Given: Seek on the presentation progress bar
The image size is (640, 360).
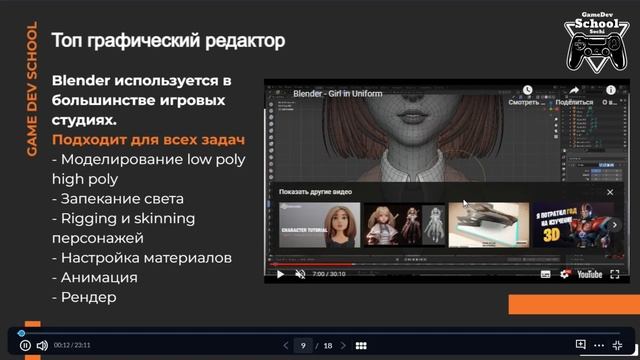Looking at the screenshot, I should point(320,333).
